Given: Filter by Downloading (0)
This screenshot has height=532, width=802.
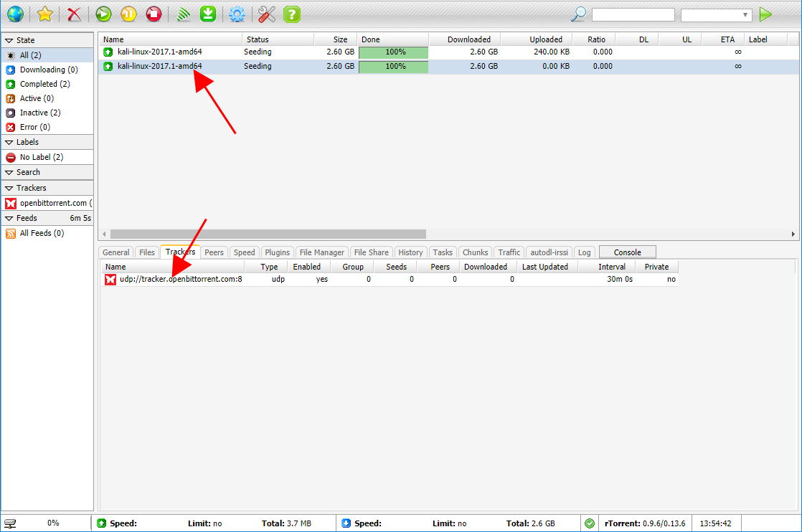Looking at the screenshot, I should tap(47, 70).
